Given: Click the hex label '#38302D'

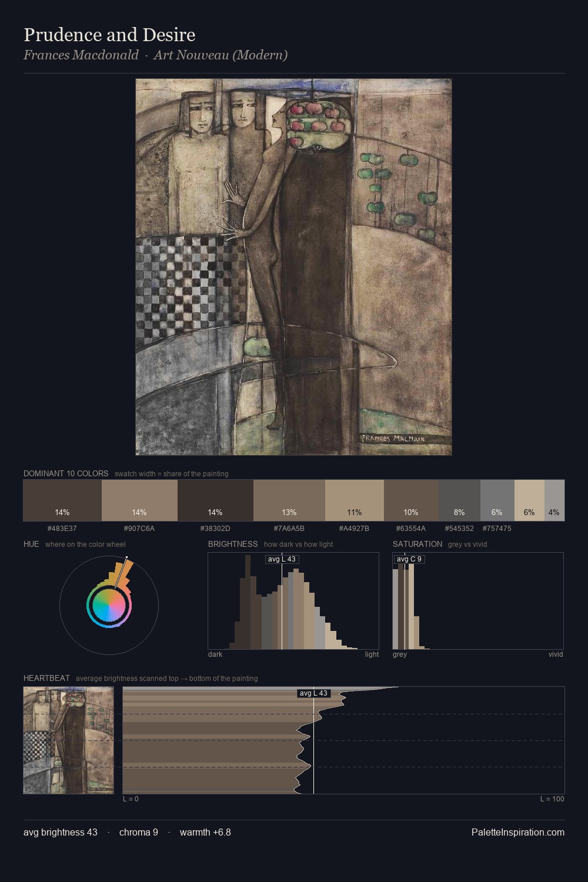Looking at the screenshot, I should 215,528.
